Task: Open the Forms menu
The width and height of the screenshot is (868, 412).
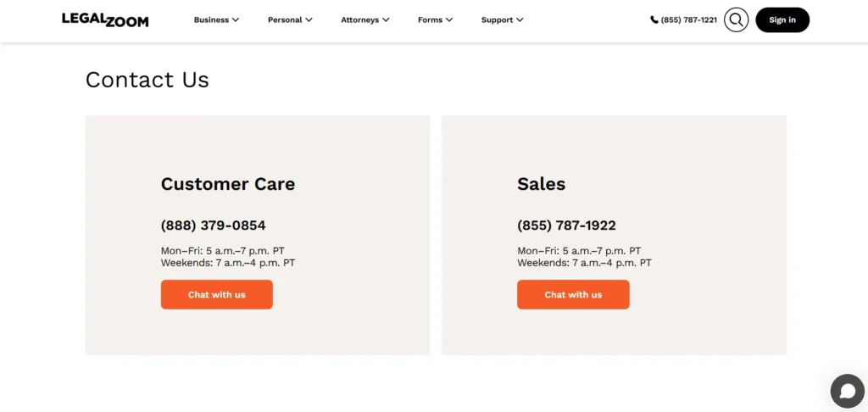Action: point(430,19)
